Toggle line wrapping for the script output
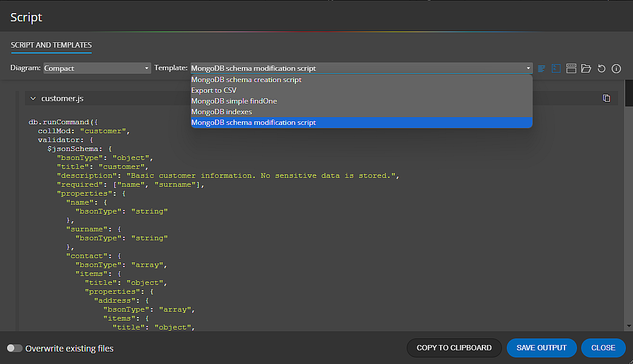Screen dimensions: 633x364 point(541,68)
